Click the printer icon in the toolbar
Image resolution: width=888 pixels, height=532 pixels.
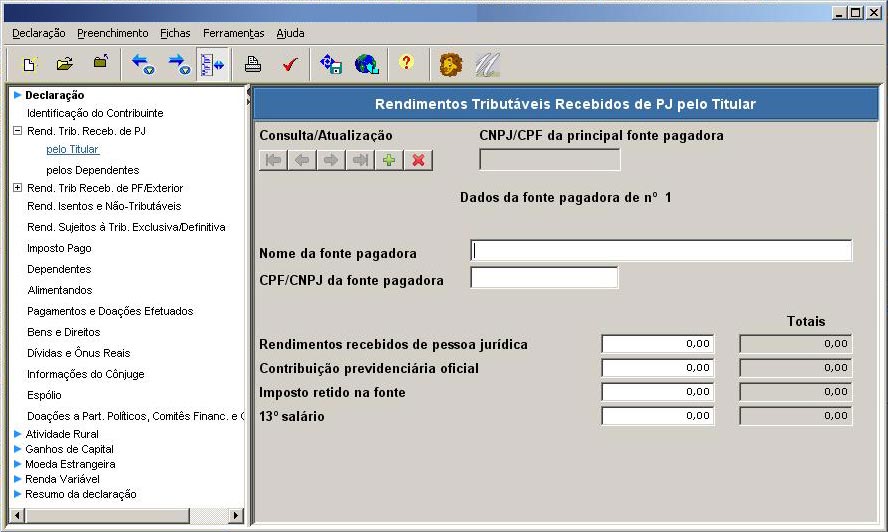point(253,64)
